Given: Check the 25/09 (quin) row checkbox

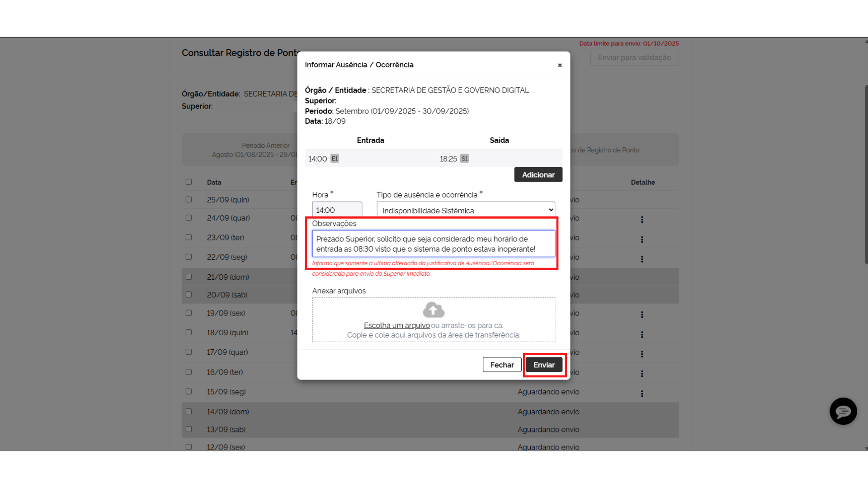Looking at the screenshot, I should click(189, 199).
